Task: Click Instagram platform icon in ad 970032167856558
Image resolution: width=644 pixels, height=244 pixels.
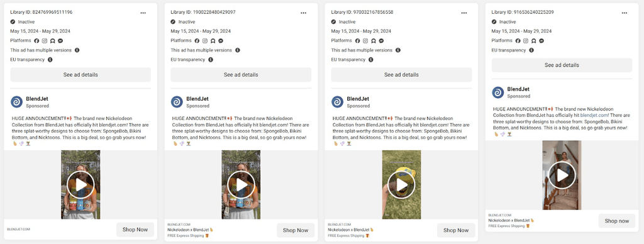Action: click(x=365, y=41)
